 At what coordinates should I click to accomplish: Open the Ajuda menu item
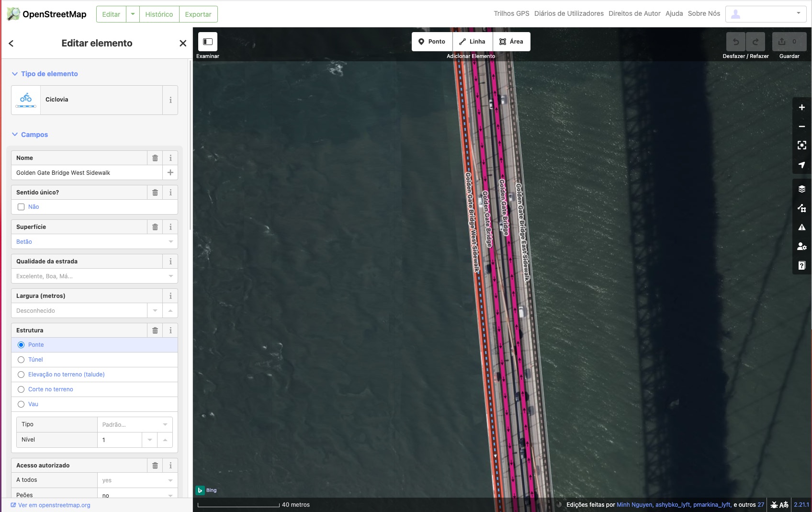click(674, 13)
